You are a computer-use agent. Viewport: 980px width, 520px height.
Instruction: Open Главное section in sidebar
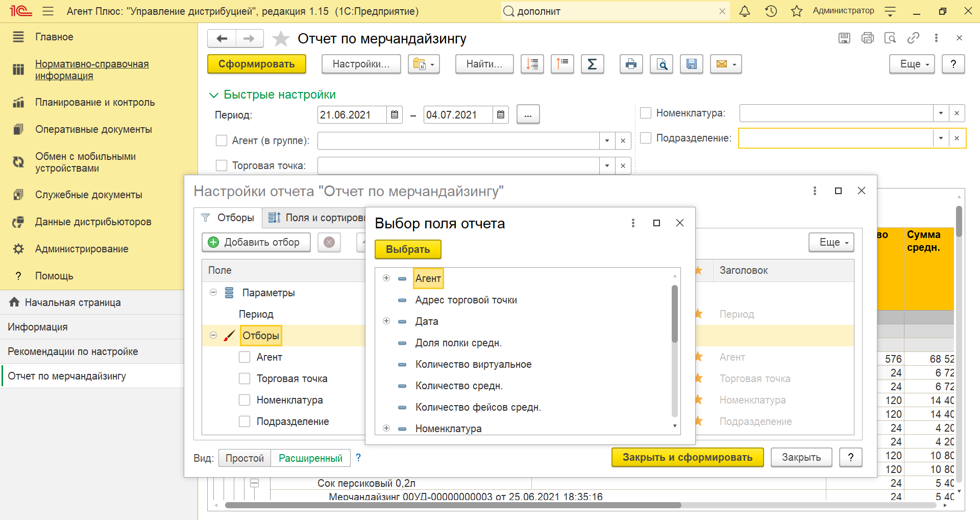(x=54, y=37)
